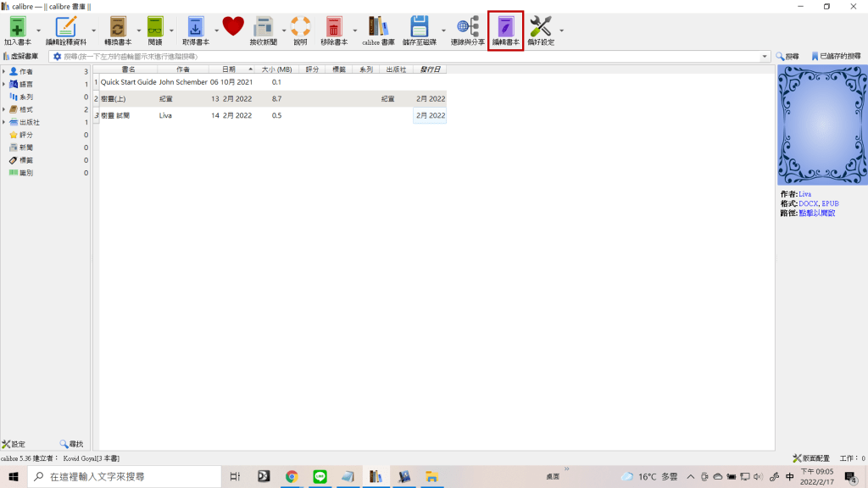
Task: Expand the 格式 formats tree node
Action: click(3, 110)
